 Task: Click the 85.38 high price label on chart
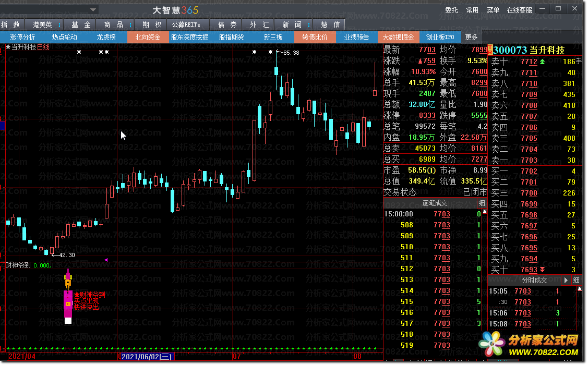pyautogui.click(x=291, y=53)
